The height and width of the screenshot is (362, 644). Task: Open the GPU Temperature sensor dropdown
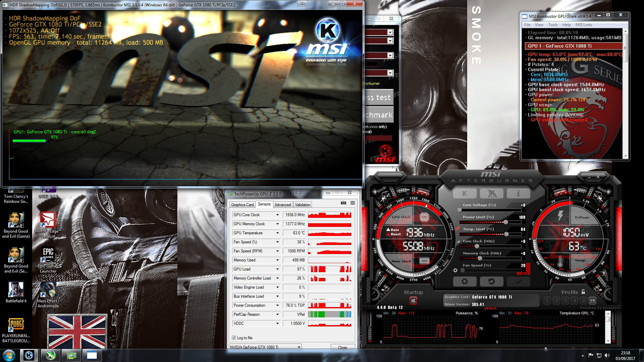pos(277,233)
